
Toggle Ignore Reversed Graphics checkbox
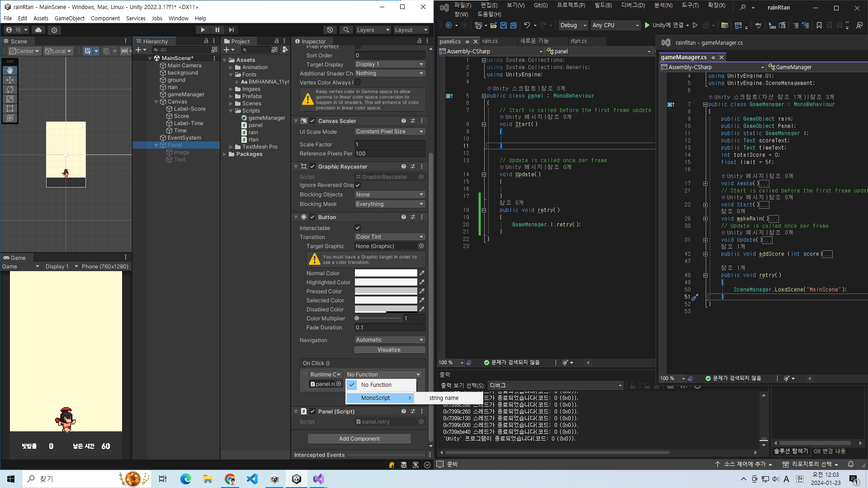pos(358,185)
